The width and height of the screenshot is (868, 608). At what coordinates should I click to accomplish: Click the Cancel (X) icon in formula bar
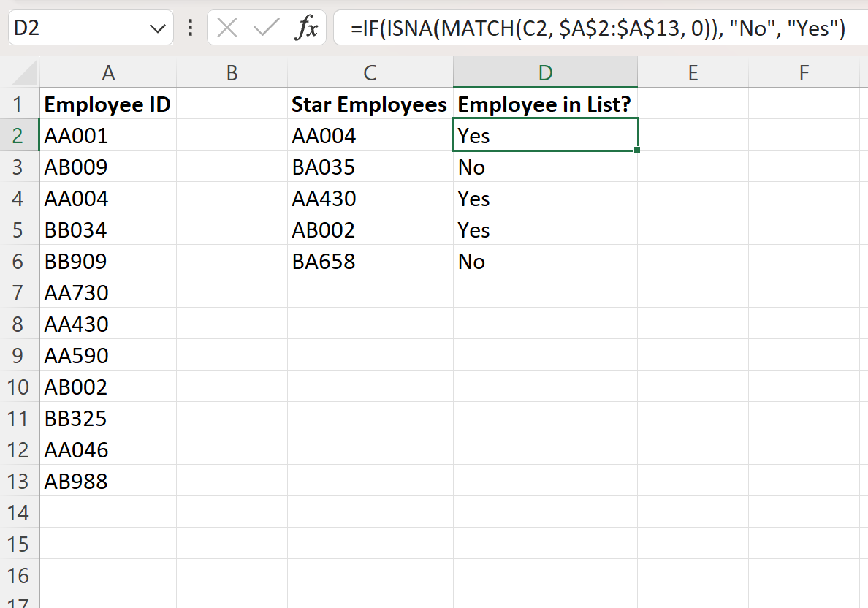(x=226, y=28)
